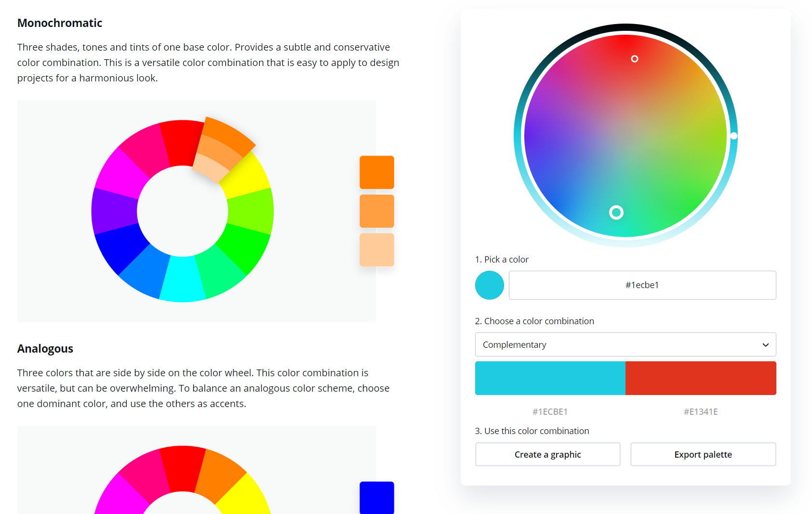
Task: Select the red #E1341E palette bar
Action: (x=701, y=378)
